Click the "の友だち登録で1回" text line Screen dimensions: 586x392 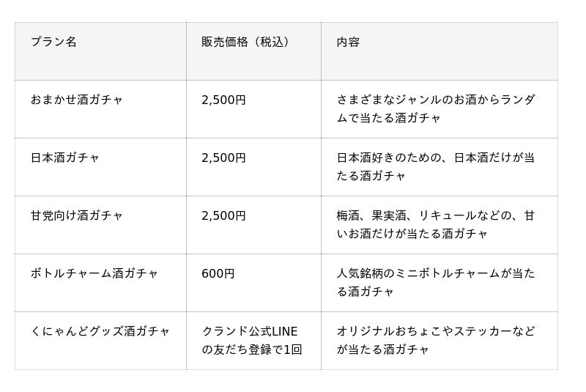pos(252,350)
